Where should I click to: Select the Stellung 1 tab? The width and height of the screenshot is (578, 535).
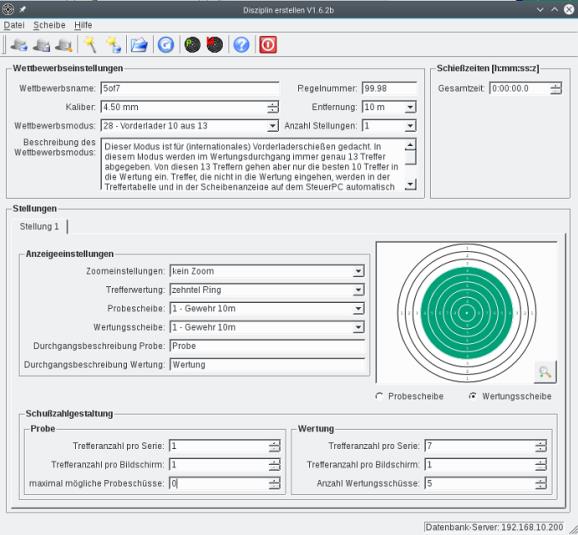point(39,226)
